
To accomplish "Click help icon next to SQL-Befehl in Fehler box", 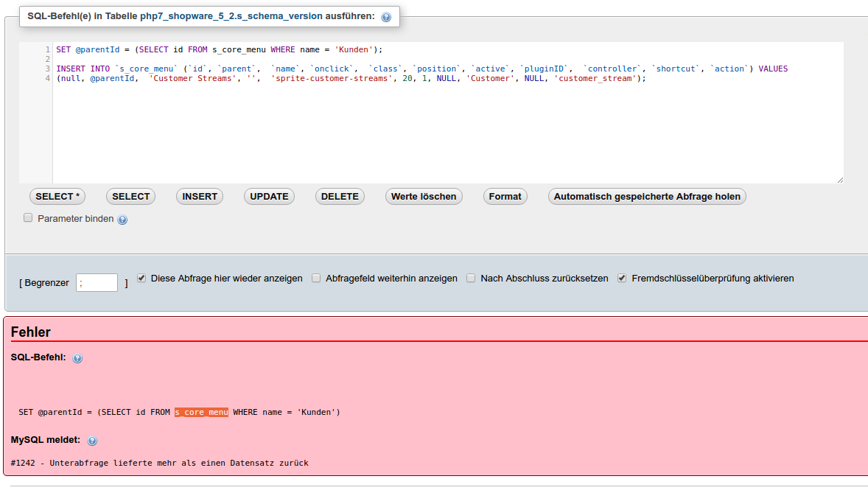I will (x=77, y=358).
